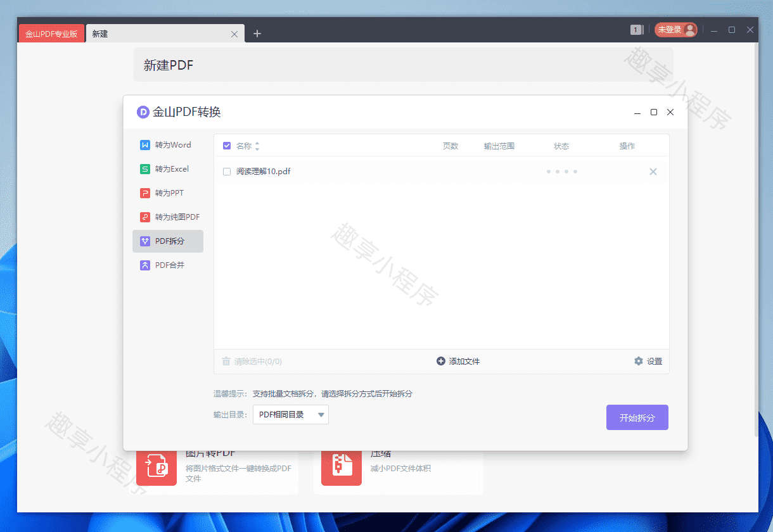
Task: Sort the file list by 名称 arrows
Action: point(257,146)
